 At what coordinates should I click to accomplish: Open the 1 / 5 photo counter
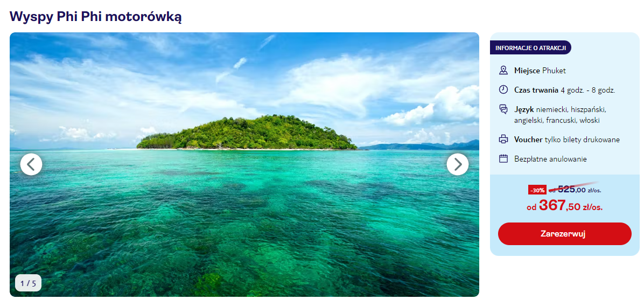29,283
